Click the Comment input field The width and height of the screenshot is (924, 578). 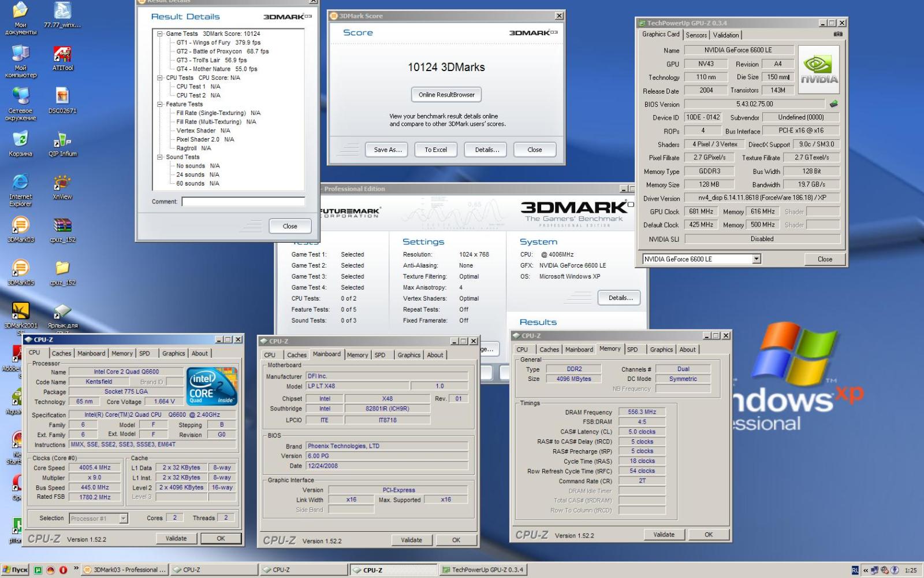click(243, 202)
